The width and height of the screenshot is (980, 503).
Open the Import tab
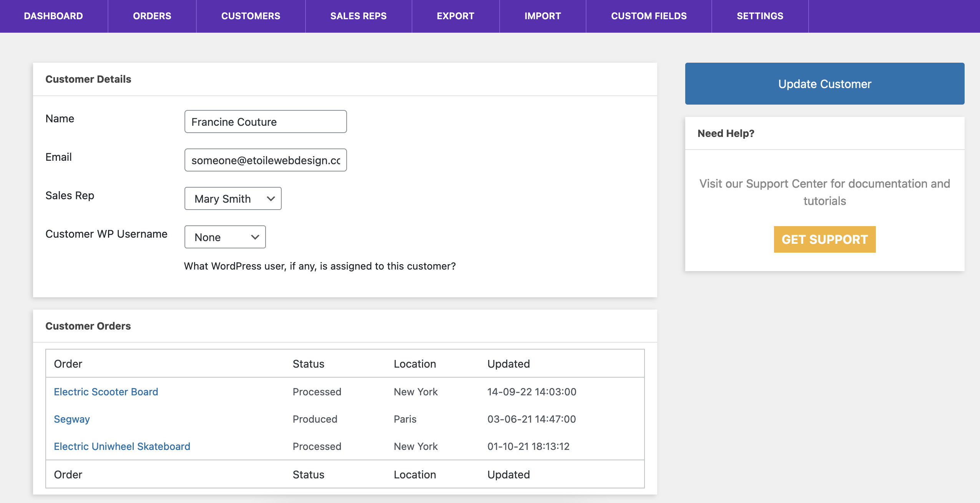tap(543, 16)
